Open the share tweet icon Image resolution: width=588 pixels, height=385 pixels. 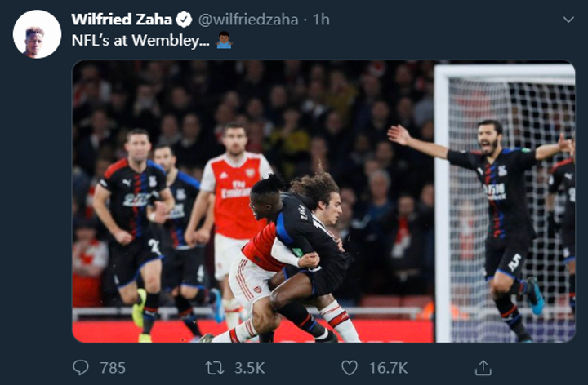tap(483, 368)
